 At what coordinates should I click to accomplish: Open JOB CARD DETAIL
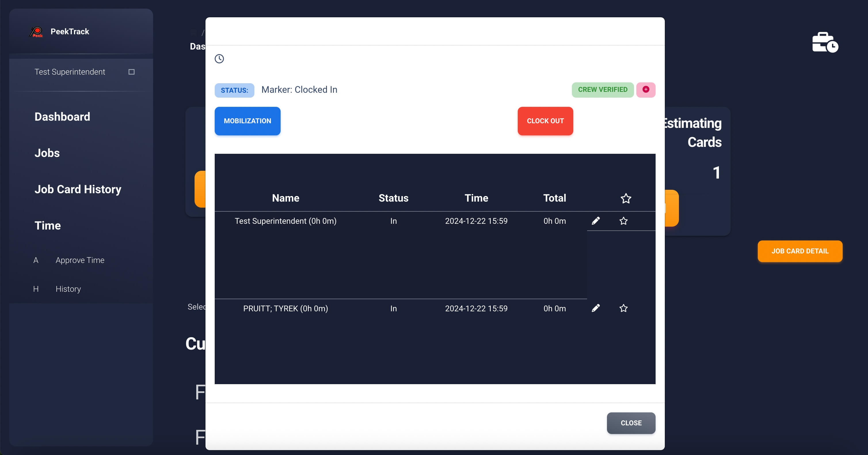pos(800,251)
